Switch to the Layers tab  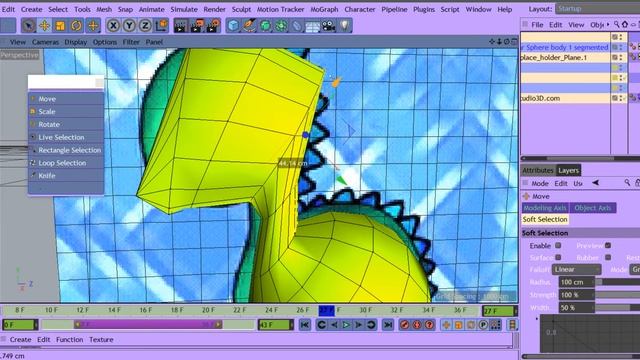pyautogui.click(x=568, y=171)
